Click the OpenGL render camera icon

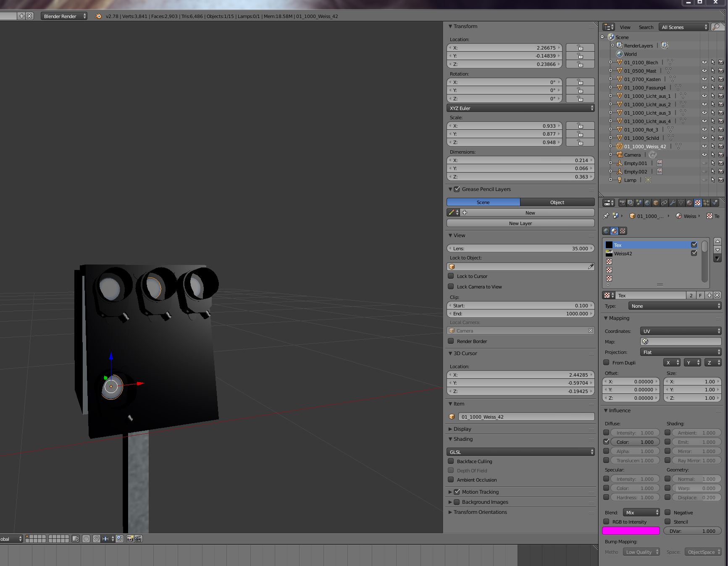coord(130,539)
